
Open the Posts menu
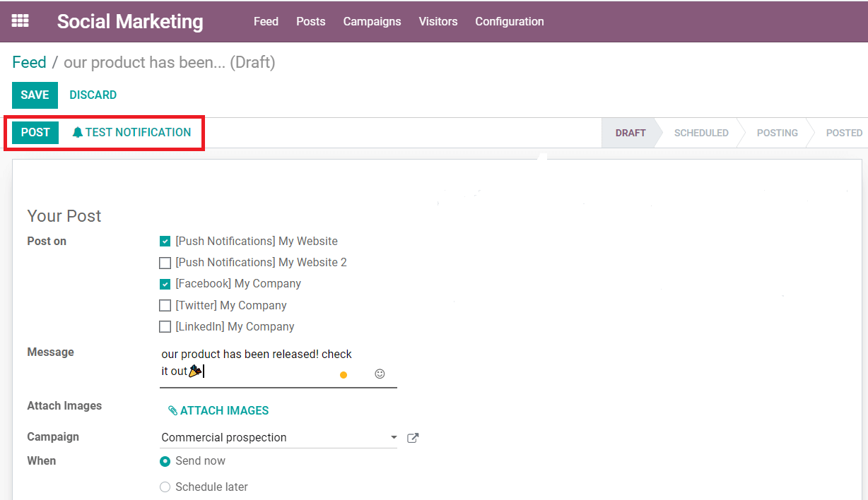pos(311,21)
